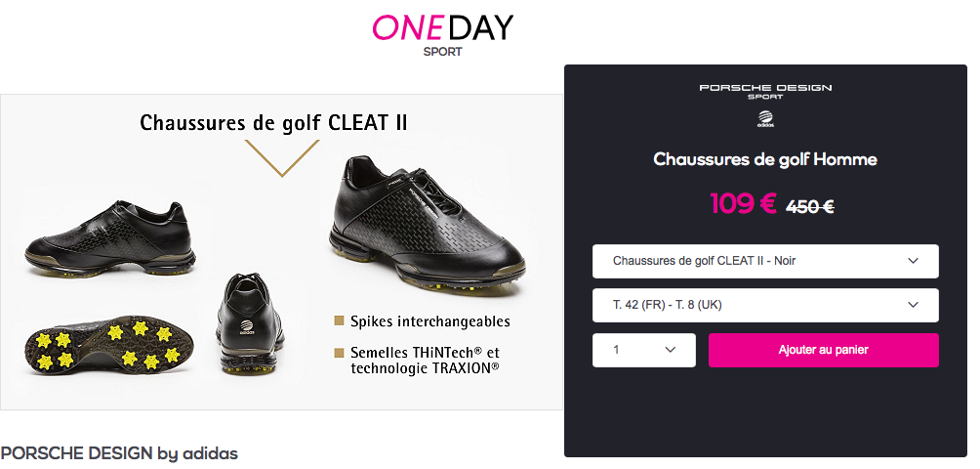The image size is (980, 469).
Task: Click the crossed-out 450 € price
Action: pyautogui.click(x=809, y=206)
